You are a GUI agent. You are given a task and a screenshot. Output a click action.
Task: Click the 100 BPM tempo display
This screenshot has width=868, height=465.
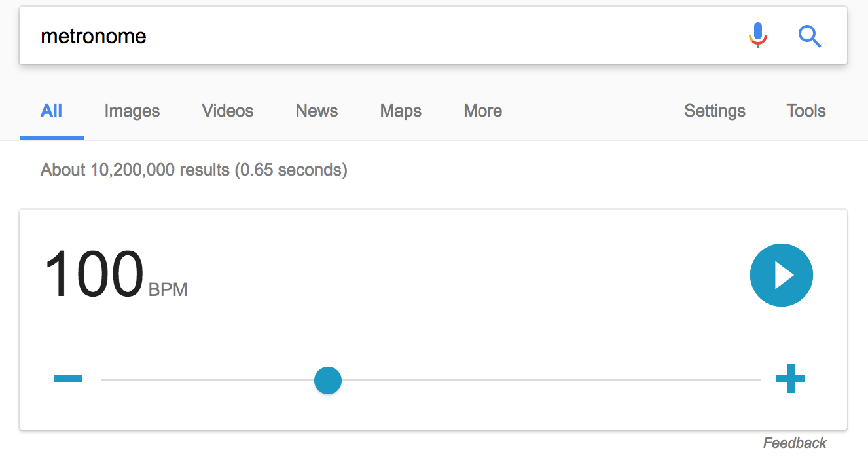tap(116, 274)
